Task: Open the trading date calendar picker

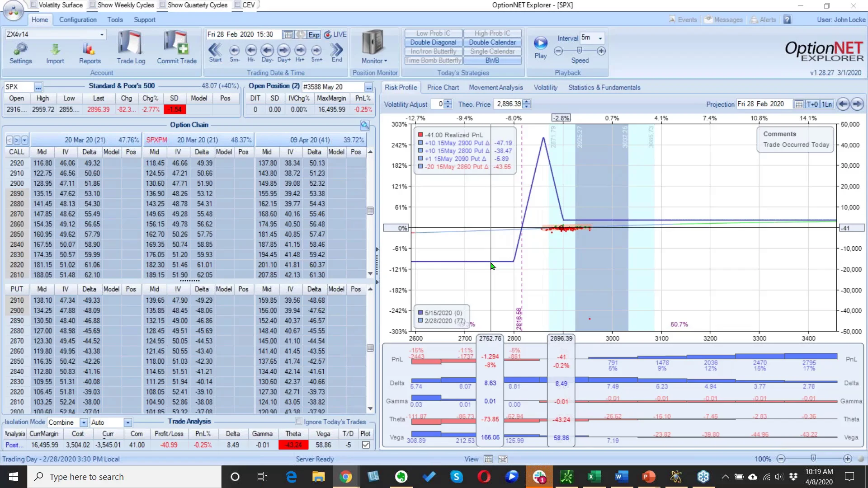Action: (x=287, y=34)
